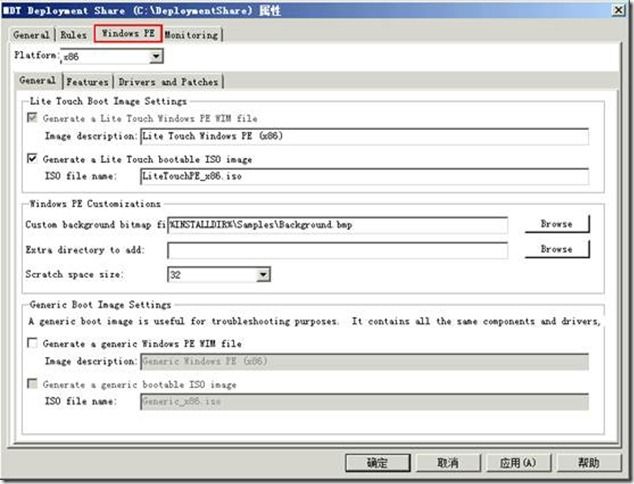Open help with the 帮助 button
The width and height of the screenshot is (634, 484).
[x=589, y=463]
